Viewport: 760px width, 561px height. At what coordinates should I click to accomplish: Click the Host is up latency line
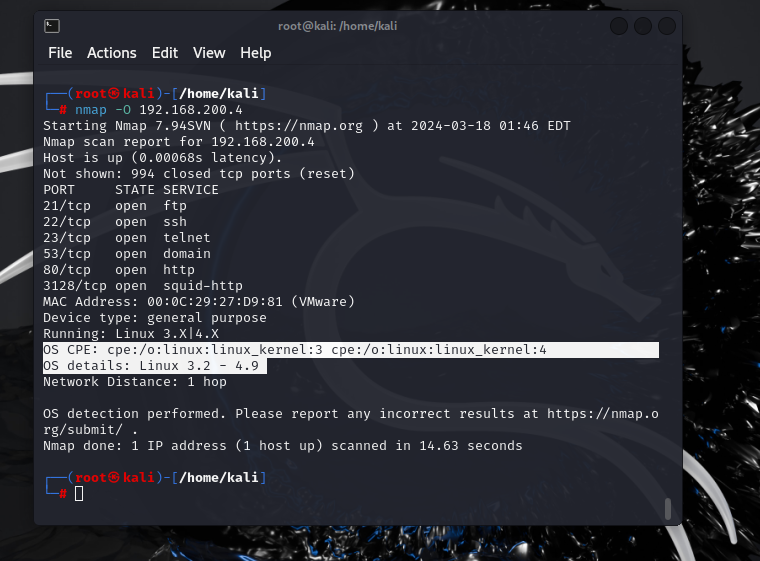tap(162, 158)
